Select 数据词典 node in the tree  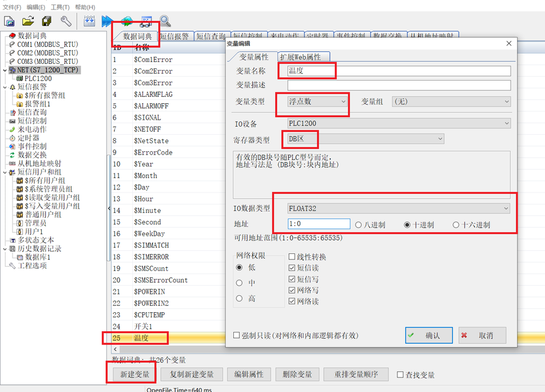coord(32,35)
